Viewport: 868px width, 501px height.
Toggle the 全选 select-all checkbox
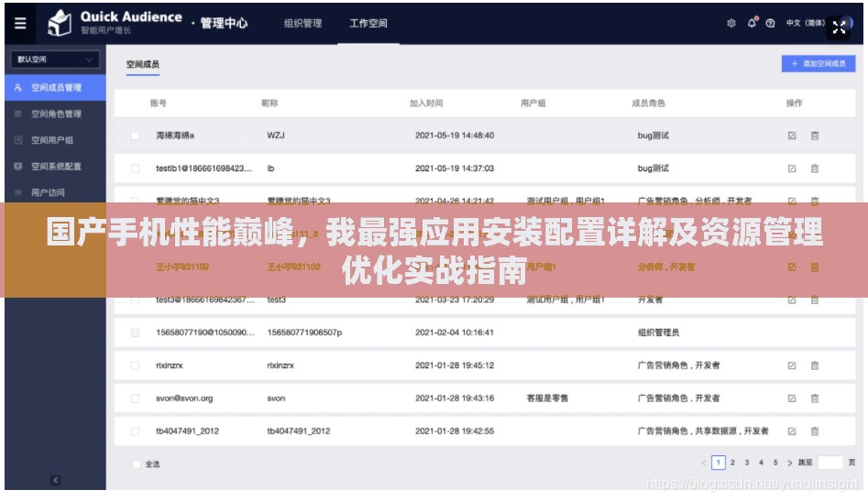137,464
